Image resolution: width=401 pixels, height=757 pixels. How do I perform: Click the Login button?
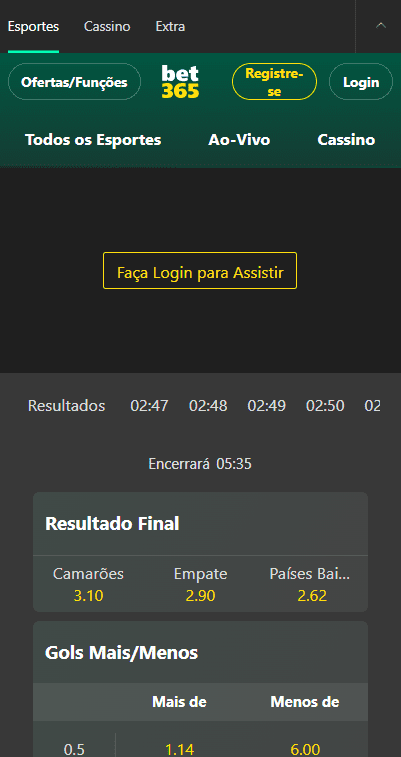pyautogui.click(x=361, y=82)
